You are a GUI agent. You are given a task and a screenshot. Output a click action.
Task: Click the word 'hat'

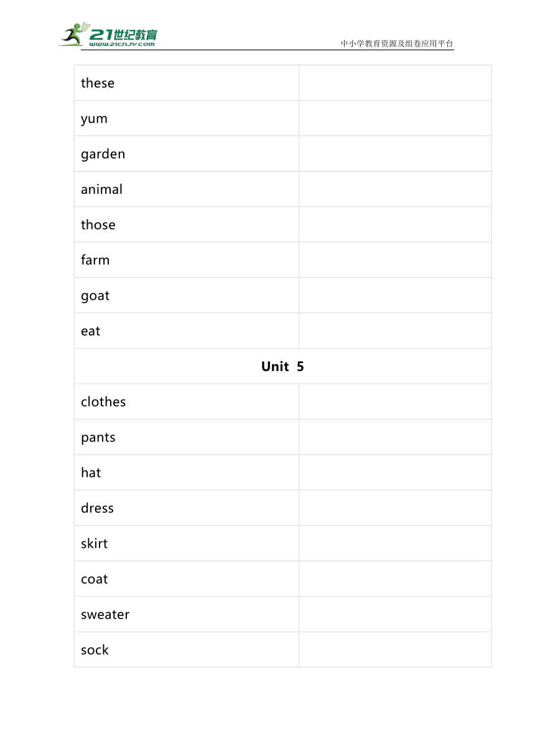point(91,472)
